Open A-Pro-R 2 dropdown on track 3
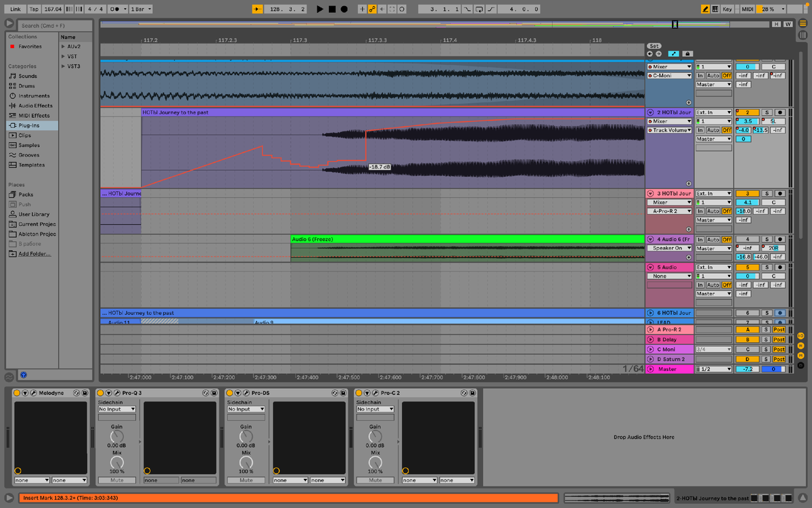Viewport: 812px width, 508px height. (x=670, y=211)
